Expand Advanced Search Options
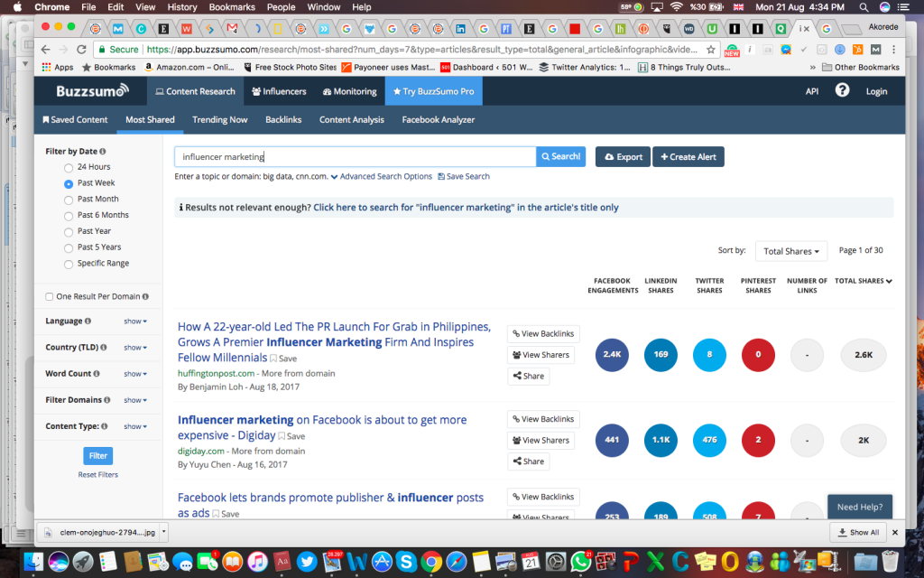This screenshot has width=924, height=578. [x=382, y=176]
